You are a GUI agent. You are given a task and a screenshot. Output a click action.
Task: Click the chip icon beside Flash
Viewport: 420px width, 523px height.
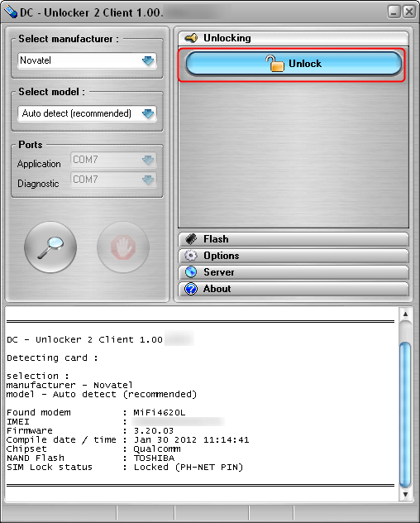point(191,239)
